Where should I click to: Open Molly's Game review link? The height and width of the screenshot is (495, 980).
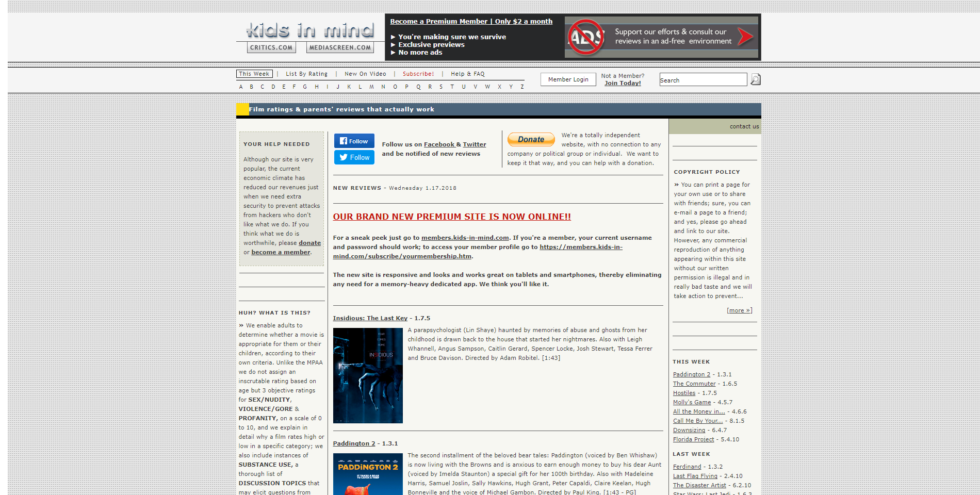click(x=692, y=402)
